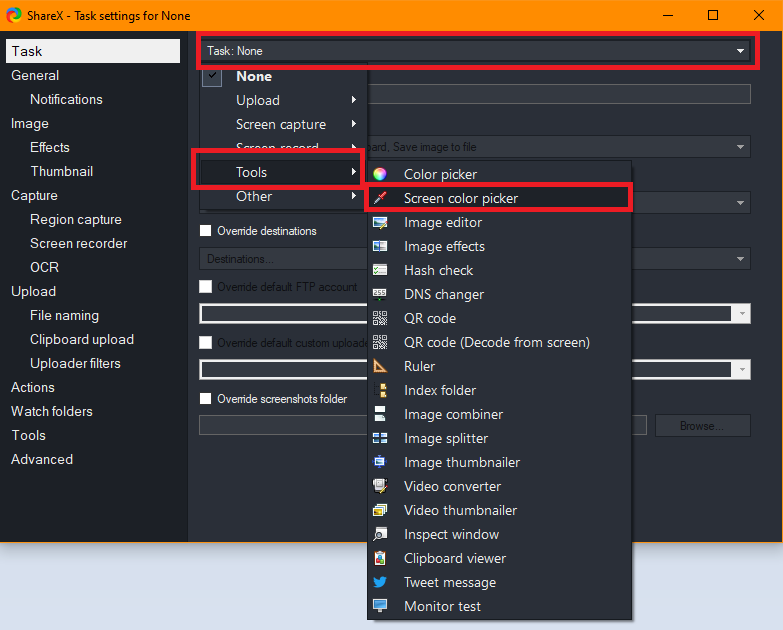Click the Monitor test icon

click(x=380, y=606)
